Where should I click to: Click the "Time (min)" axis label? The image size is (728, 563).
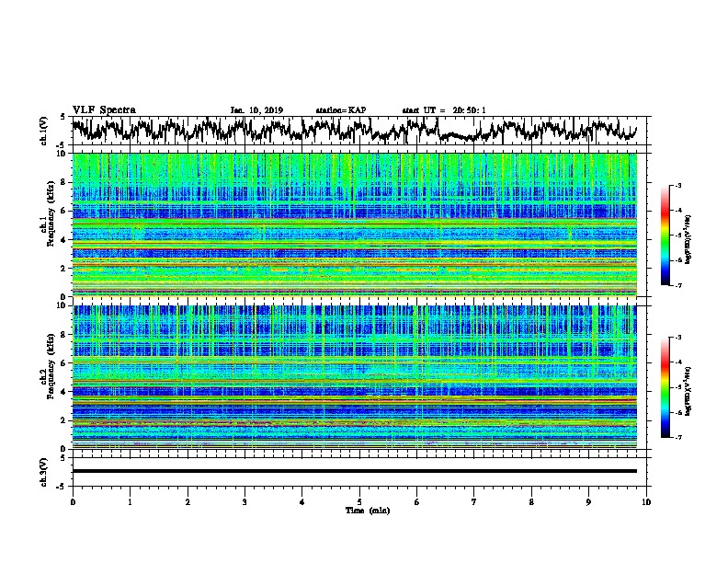(x=368, y=511)
